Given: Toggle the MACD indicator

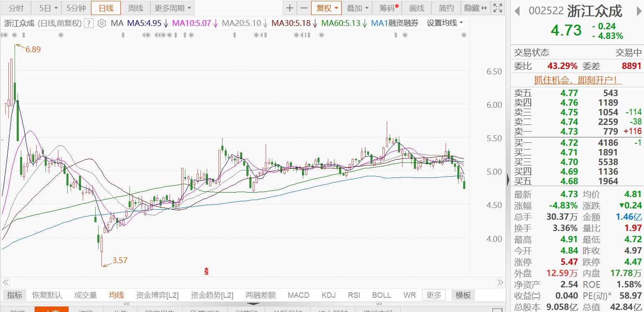Looking at the screenshot, I should coord(298,295).
